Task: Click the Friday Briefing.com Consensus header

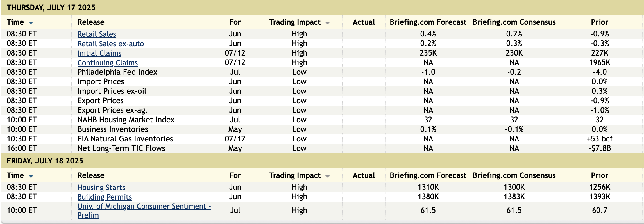Action: [514, 175]
